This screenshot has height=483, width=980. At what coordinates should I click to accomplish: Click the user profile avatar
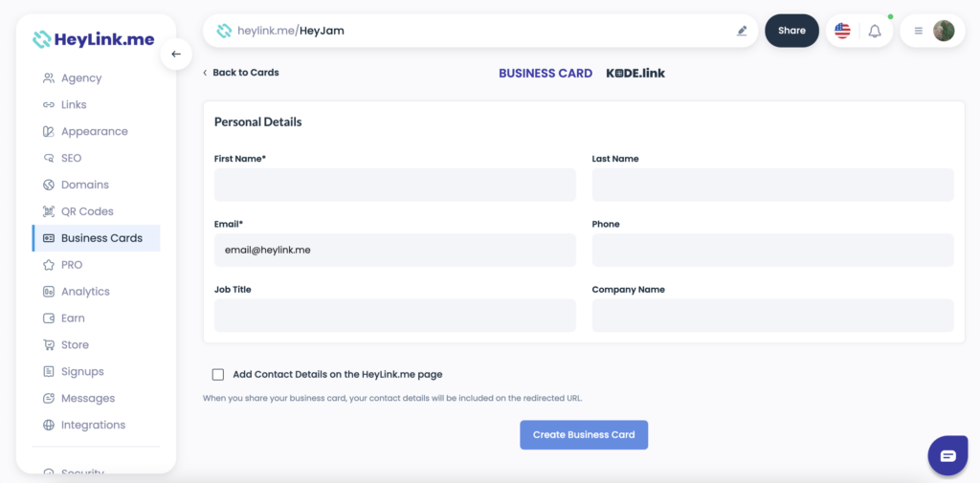[944, 31]
